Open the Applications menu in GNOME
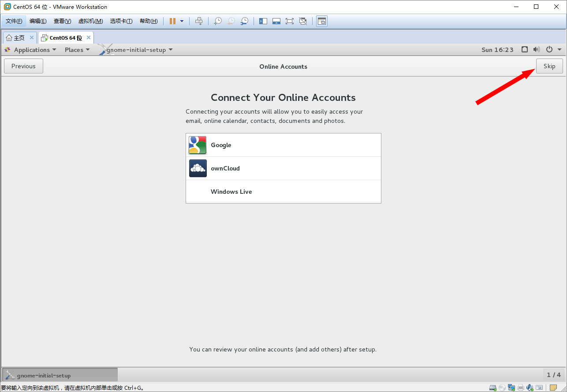Image resolution: width=567 pixels, height=392 pixels. click(31, 50)
